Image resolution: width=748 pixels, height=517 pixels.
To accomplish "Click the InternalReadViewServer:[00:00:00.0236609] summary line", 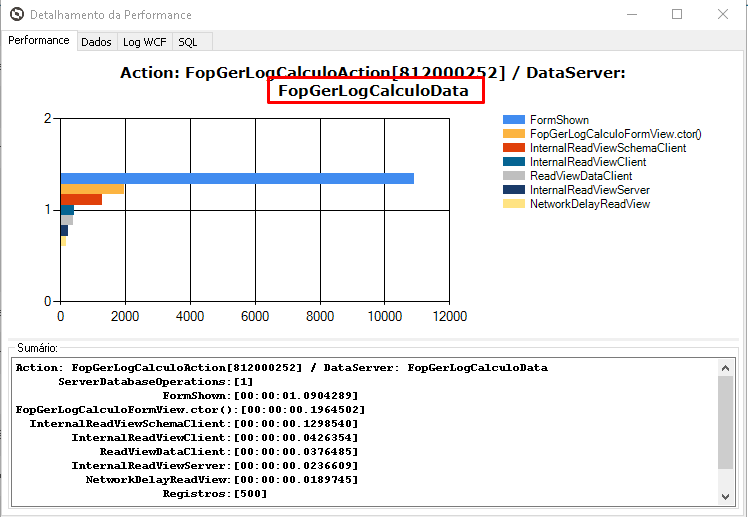I will 215,465.
